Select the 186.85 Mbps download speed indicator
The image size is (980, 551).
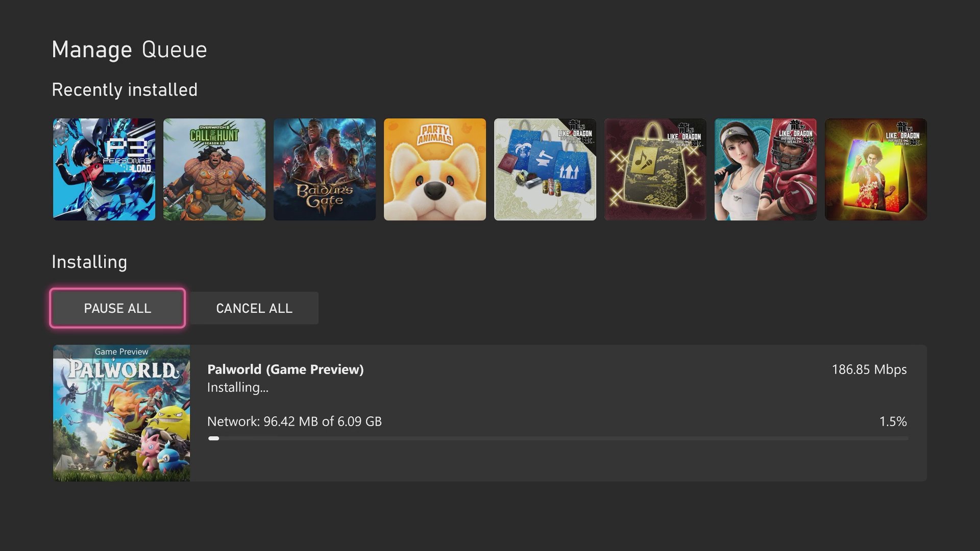coord(869,369)
